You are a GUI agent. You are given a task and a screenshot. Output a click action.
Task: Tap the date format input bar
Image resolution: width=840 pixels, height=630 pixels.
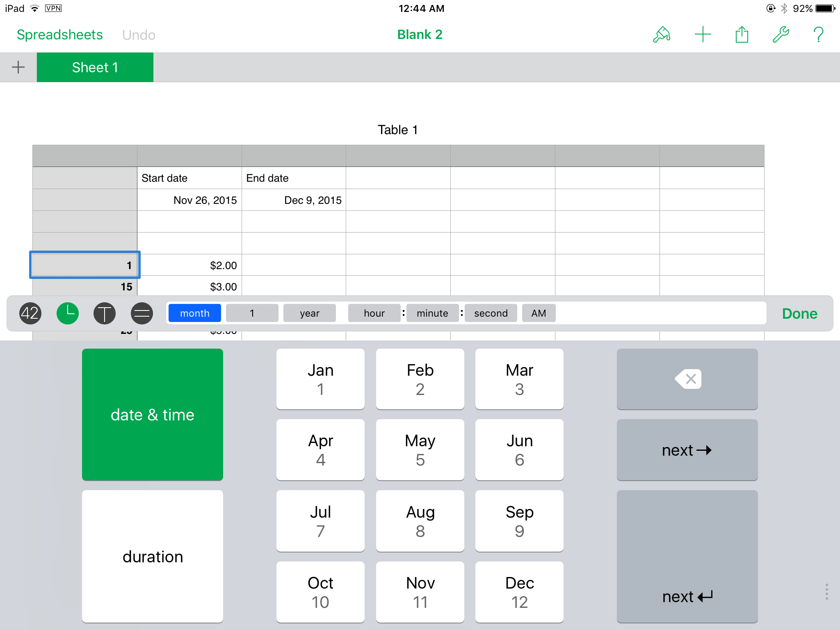[466, 313]
